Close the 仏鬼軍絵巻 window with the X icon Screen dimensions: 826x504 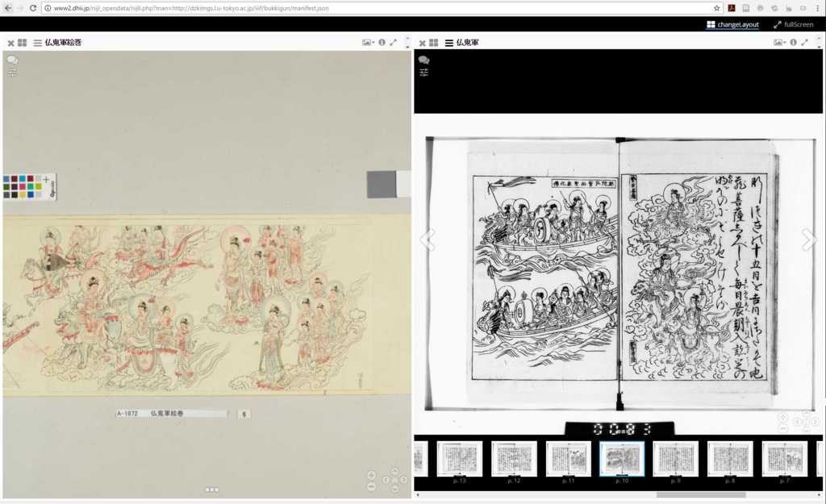(x=10, y=43)
